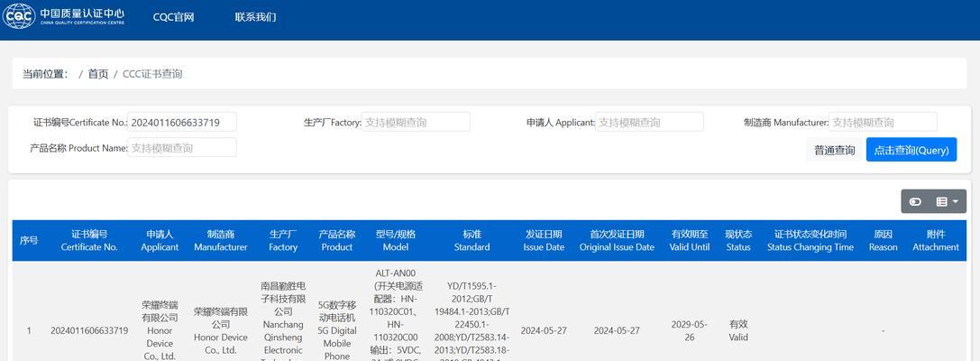Click CCC证书查询 breadcrumb item
The image size is (980, 361).
152,74
